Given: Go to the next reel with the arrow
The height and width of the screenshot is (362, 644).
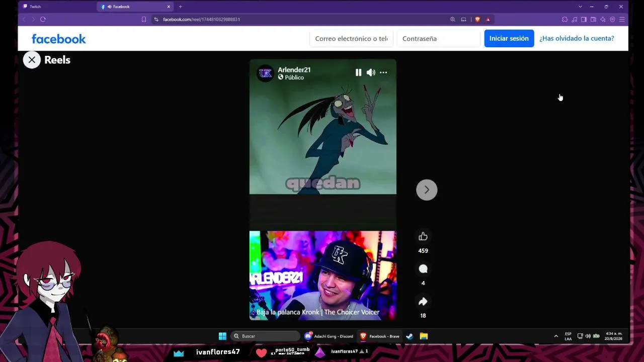Looking at the screenshot, I should click(427, 190).
